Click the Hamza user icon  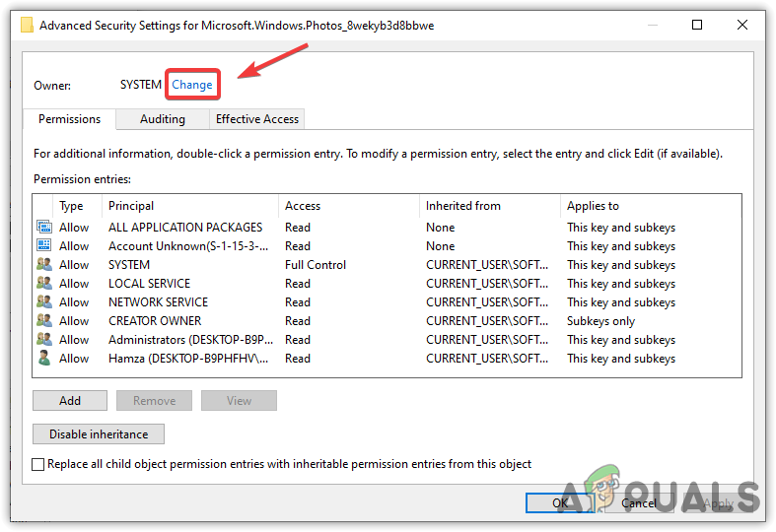pos(44,359)
